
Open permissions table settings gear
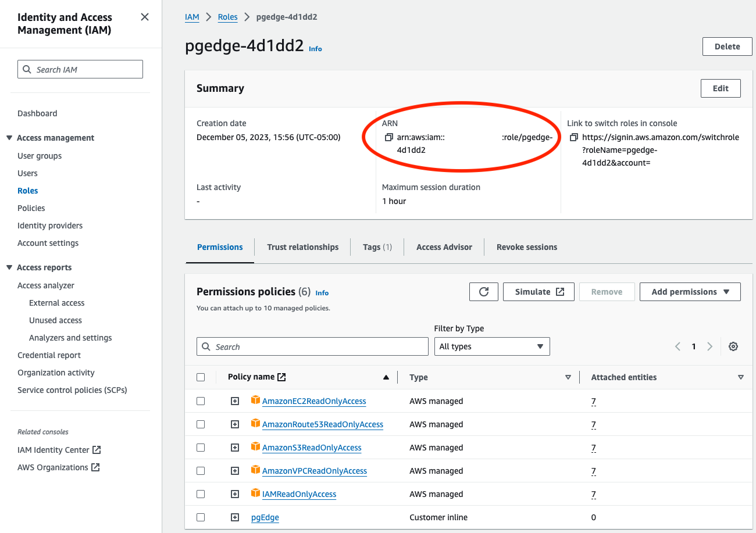[733, 346]
